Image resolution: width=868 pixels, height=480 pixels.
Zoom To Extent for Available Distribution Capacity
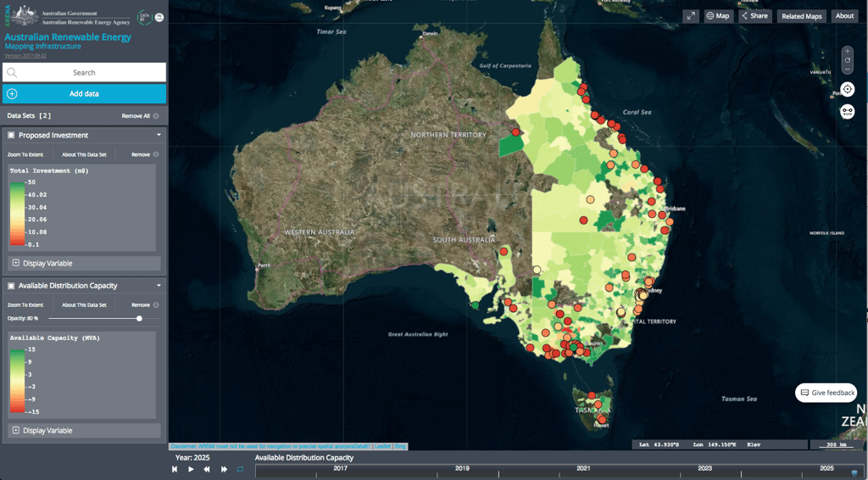(x=25, y=305)
